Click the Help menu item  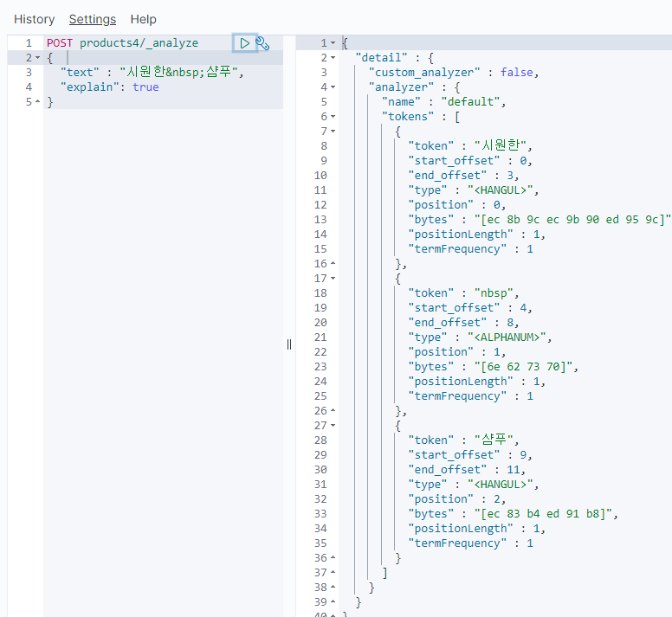[144, 19]
